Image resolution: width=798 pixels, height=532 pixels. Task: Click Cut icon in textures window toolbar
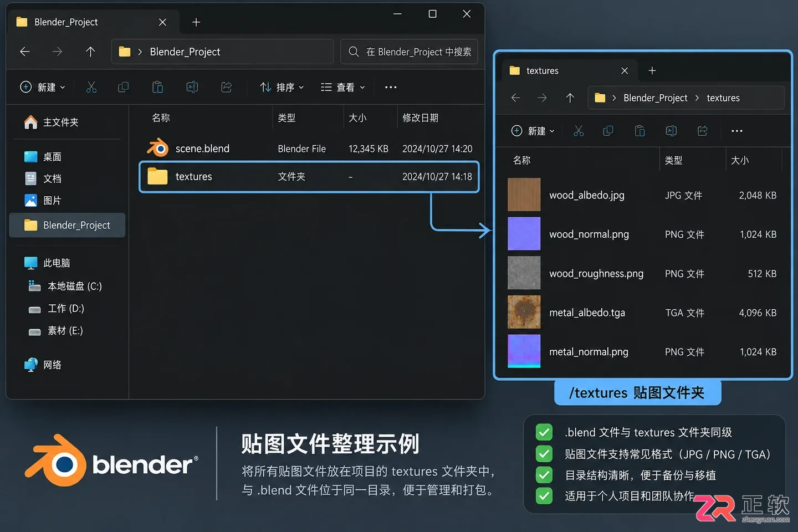(578, 131)
